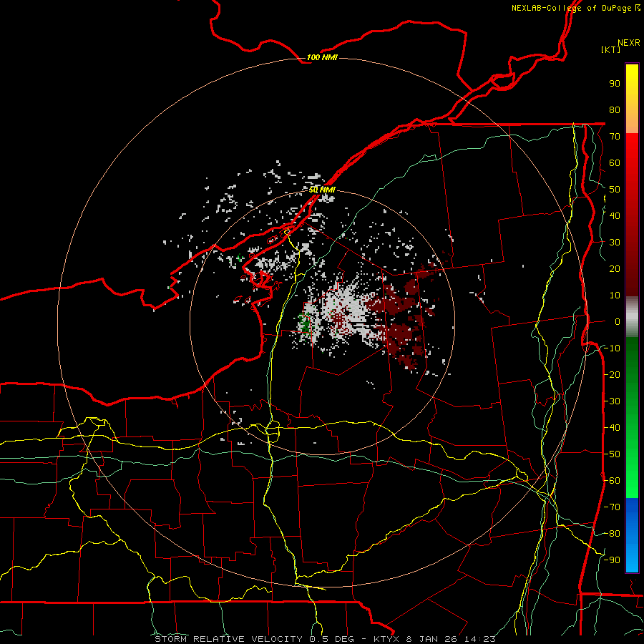Click the -90 value on the velocity scale

tap(612, 560)
